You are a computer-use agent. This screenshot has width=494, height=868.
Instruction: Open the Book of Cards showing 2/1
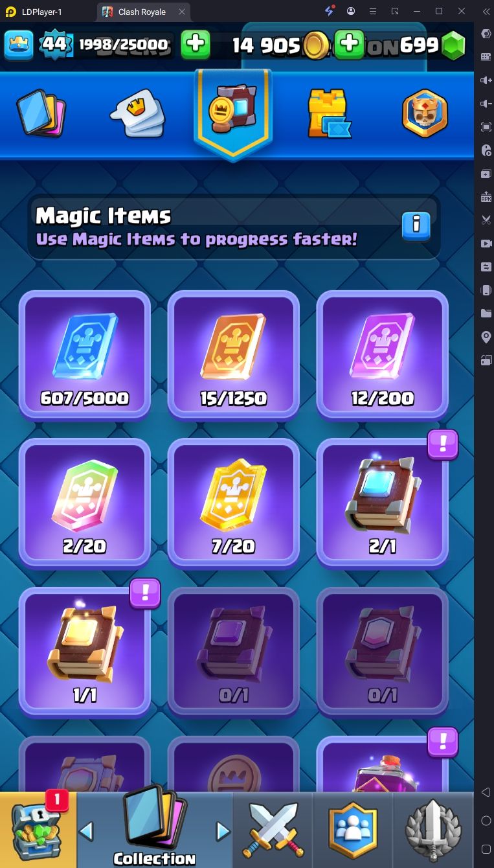[382, 503]
